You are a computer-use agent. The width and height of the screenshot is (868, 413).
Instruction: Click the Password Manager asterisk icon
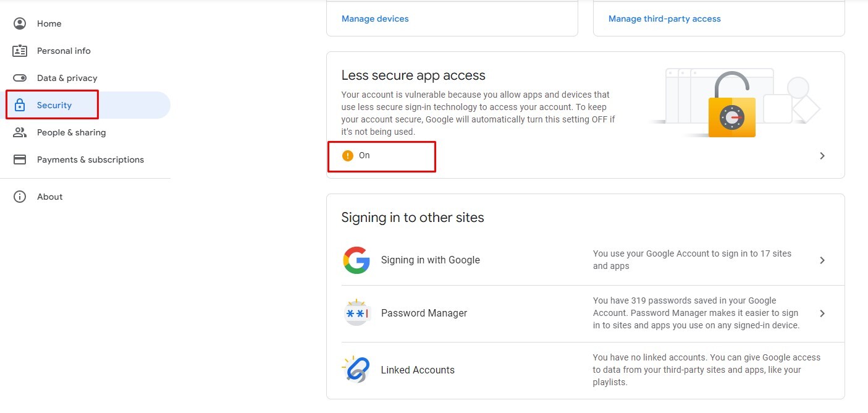tap(356, 313)
